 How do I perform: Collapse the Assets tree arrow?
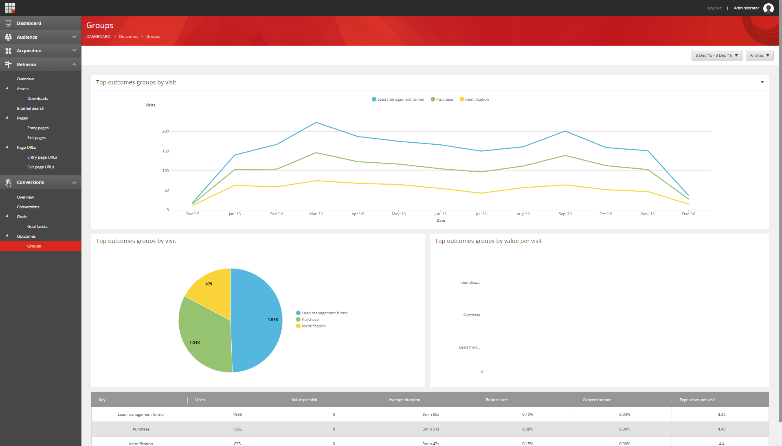[7, 89]
